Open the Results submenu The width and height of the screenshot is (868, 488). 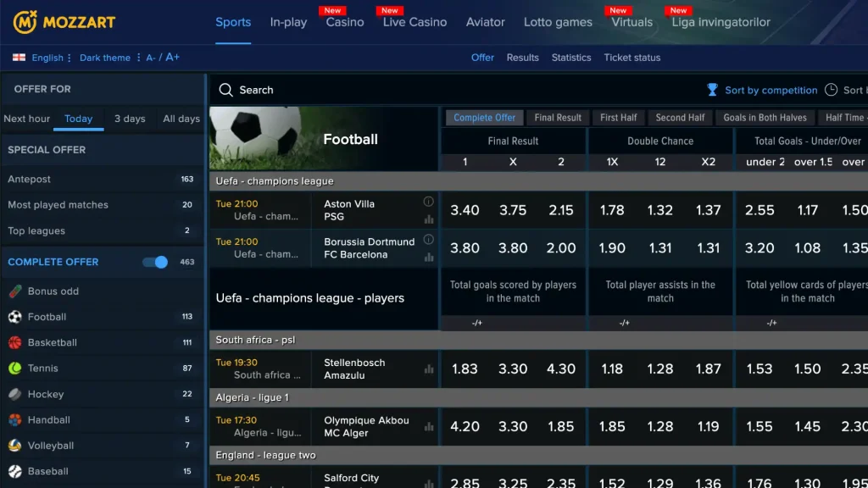point(522,58)
